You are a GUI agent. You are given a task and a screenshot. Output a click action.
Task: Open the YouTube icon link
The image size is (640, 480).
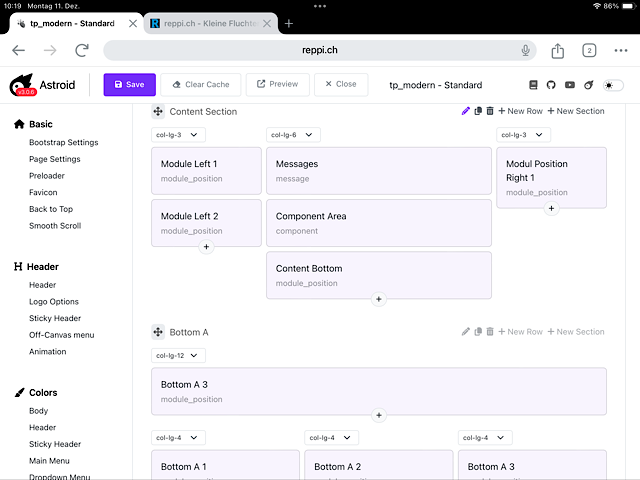[570, 85]
